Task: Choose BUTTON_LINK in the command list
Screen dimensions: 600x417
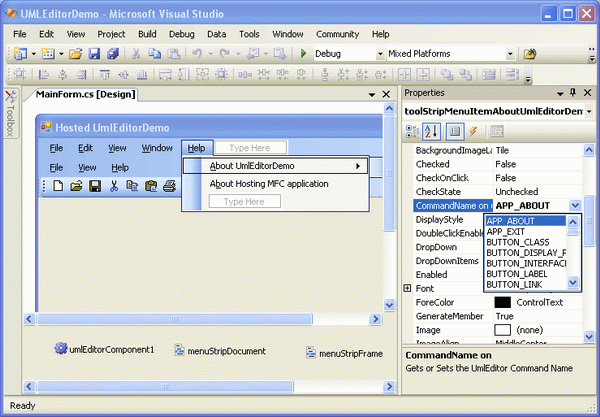Action: pos(525,285)
